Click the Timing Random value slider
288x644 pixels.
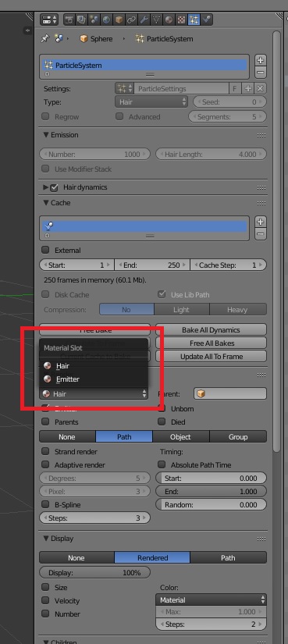(x=212, y=505)
